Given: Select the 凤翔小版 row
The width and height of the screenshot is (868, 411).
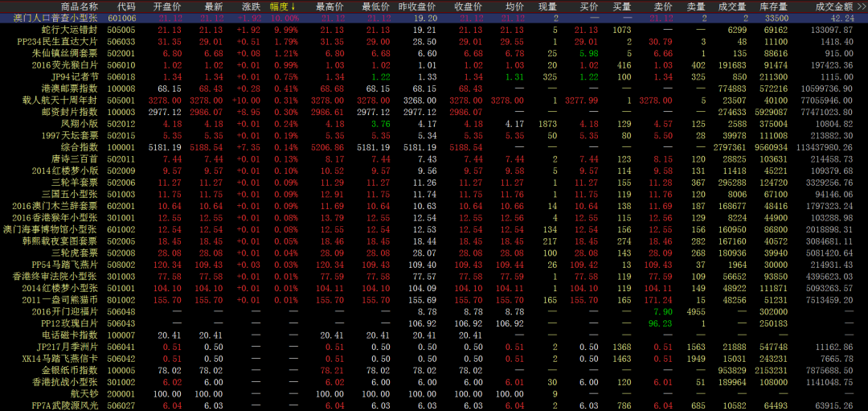Looking at the screenshot, I should tap(434, 124).
